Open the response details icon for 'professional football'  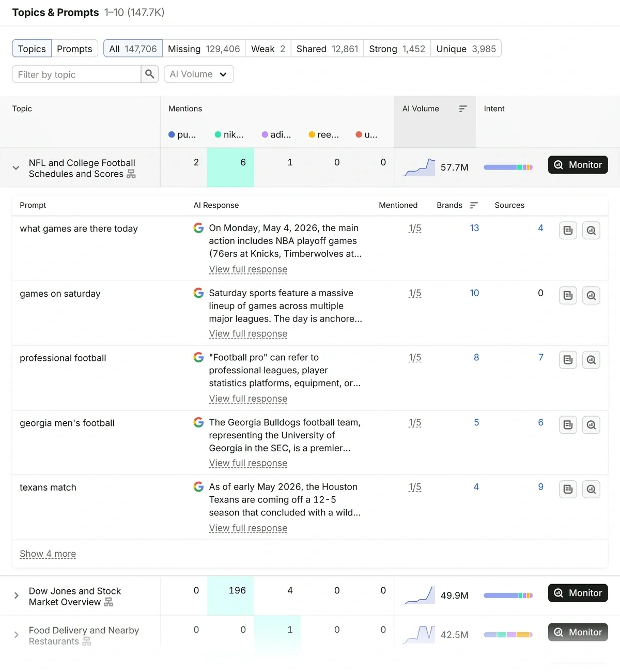568,360
